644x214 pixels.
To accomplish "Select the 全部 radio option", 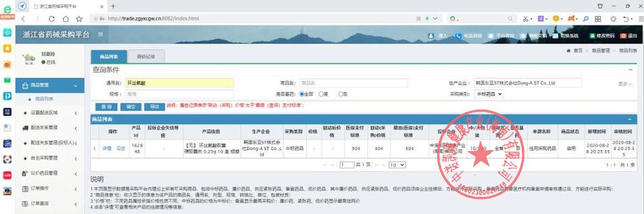I will [302, 94].
